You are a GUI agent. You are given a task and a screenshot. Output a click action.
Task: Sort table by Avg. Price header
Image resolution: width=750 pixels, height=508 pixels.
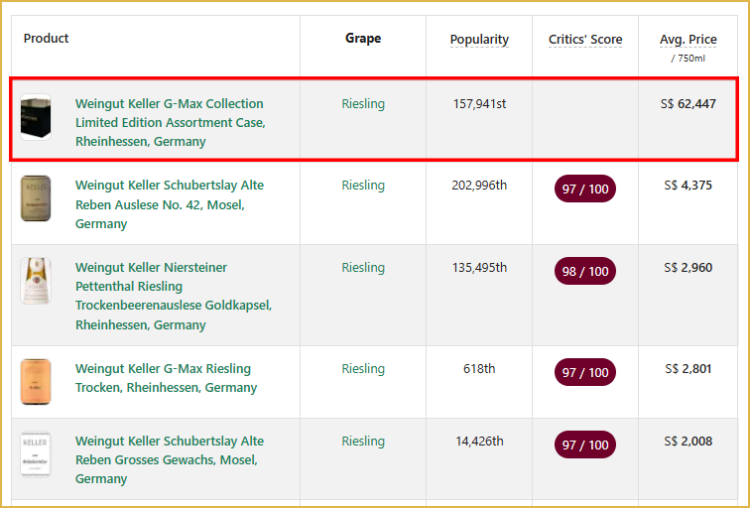[x=688, y=40]
